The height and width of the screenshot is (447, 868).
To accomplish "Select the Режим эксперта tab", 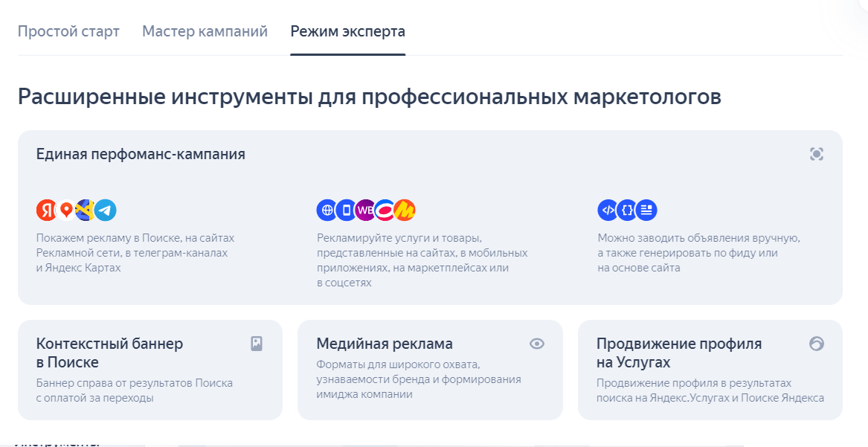I will tap(347, 31).
